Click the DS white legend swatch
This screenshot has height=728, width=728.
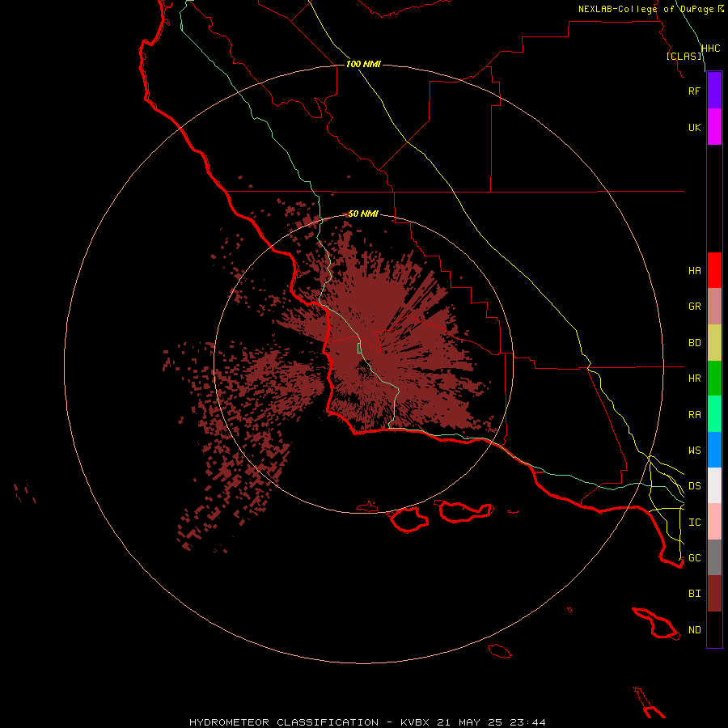[714, 485]
